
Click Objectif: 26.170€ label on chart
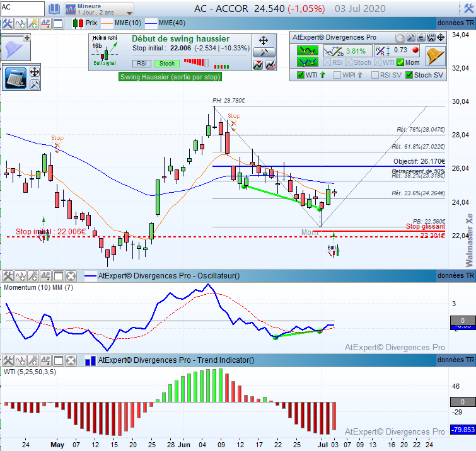click(x=419, y=161)
